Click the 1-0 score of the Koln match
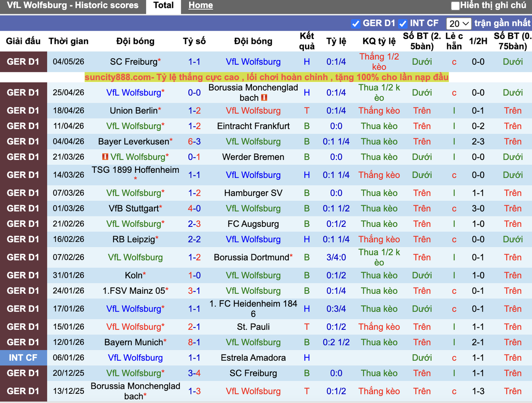This screenshot has height=403, width=532. (194, 275)
